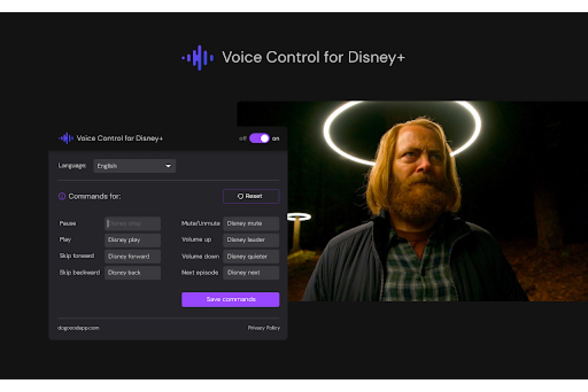Click the info icon beside Commands for
Viewport: 588px width, 392px height.
click(62, 196)
